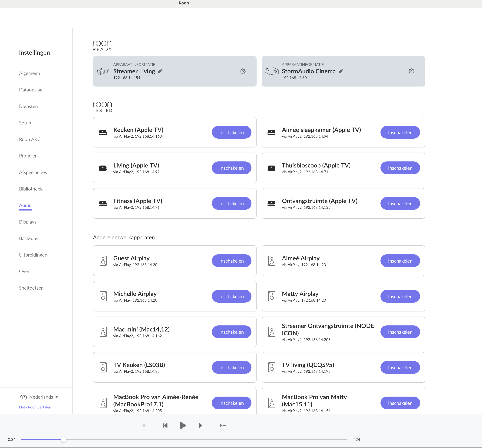
Task: Open Algemeen settings section
Action: pyautogui.click(x=29, y=73)
